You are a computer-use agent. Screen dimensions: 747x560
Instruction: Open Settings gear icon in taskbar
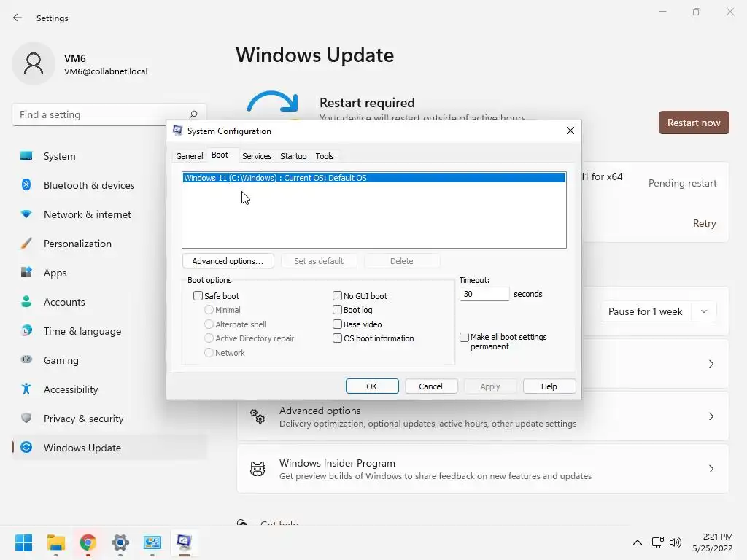120,542
